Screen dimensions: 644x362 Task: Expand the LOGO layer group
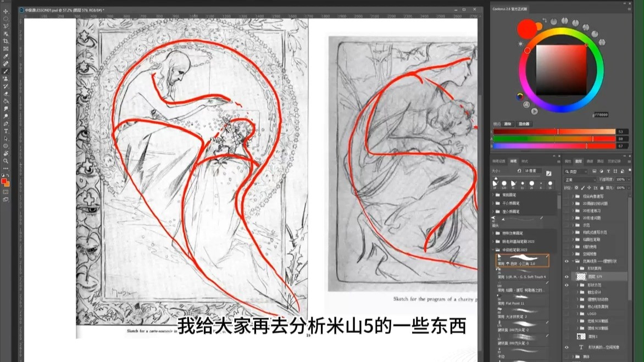pos(577,314)
